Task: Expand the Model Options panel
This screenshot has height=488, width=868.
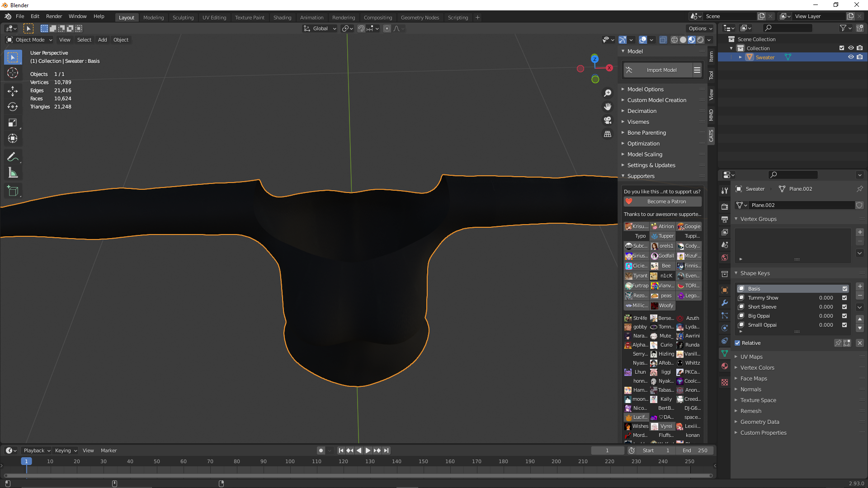Action: (646, 89)
